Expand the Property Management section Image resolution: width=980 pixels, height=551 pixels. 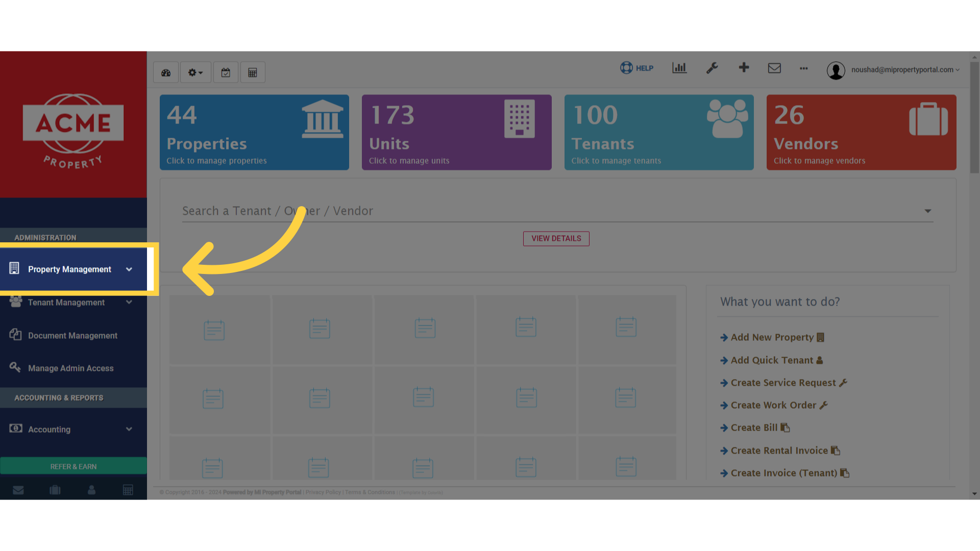(x=70, y=269)
